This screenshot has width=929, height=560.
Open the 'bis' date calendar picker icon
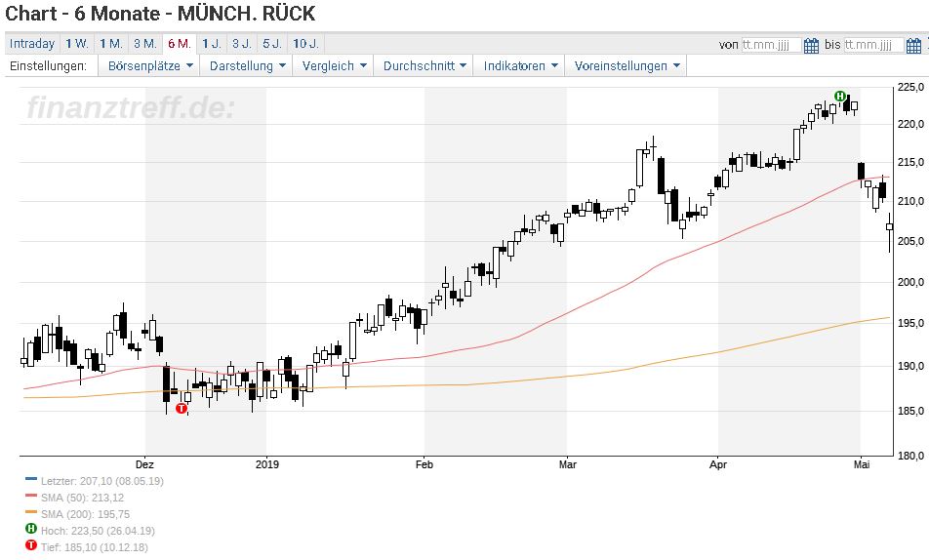(x=913, y=45)
